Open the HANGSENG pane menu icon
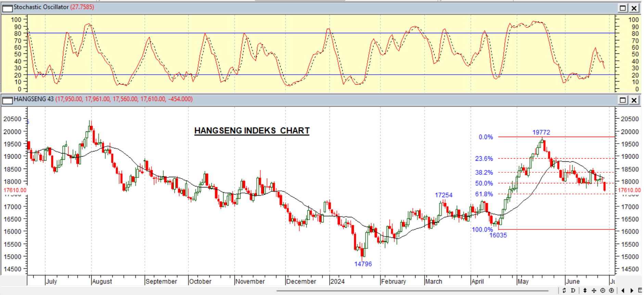 [7, 100]
